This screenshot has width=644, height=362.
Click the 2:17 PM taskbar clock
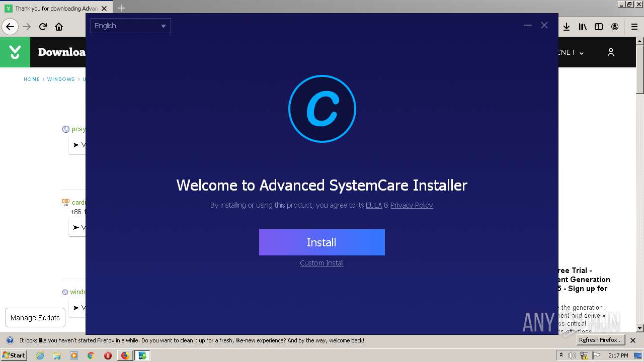point(618,355)
